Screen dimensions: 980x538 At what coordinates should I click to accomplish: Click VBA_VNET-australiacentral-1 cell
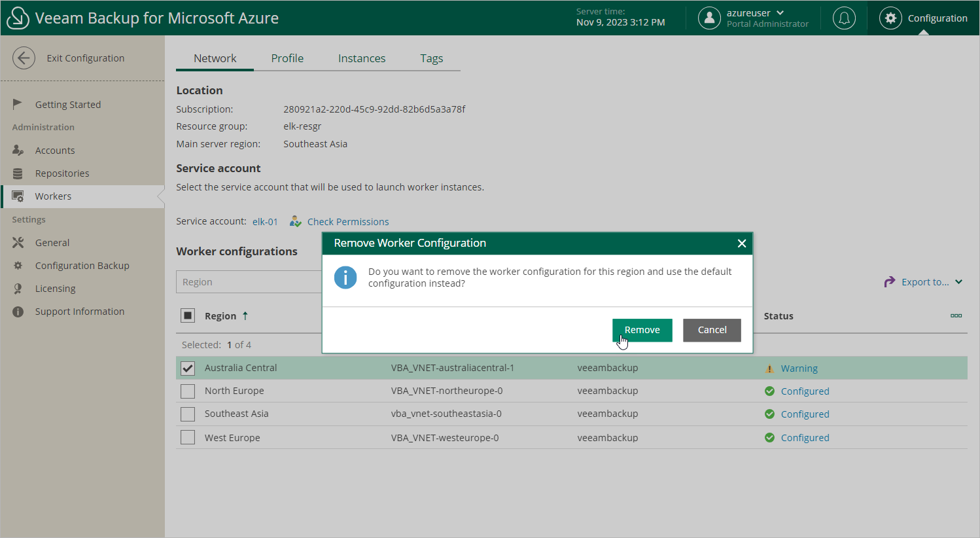click(453, 368)
